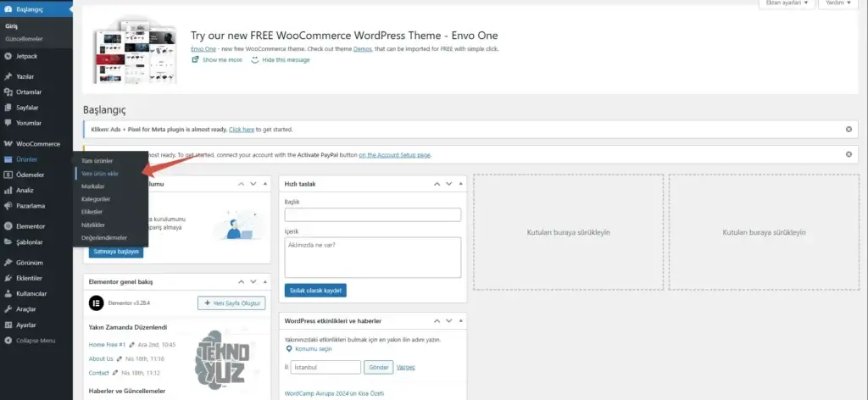The height and width of the screenshot is (400, 868).
Task: Open the Pazarlama megaphone icon
Action: (x=8, y=206)
